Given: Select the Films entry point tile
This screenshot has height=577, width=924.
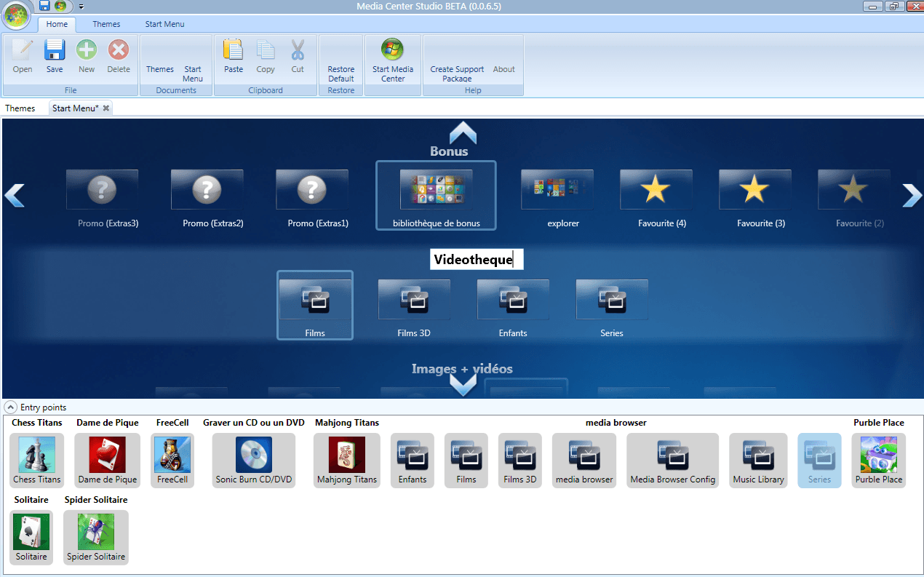Looking at the screenshot, I should [x=466, y=461].
